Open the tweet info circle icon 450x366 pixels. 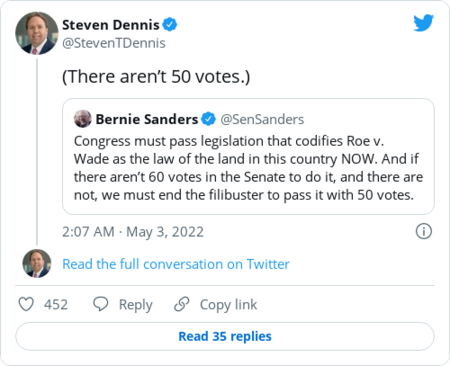[424, 231]
